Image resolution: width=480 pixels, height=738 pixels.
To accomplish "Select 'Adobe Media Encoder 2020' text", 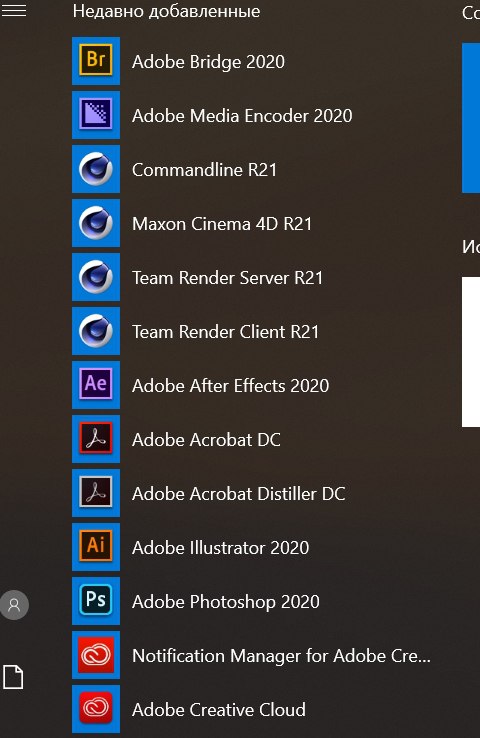I will pyautogui.click(x=242, y=116).
